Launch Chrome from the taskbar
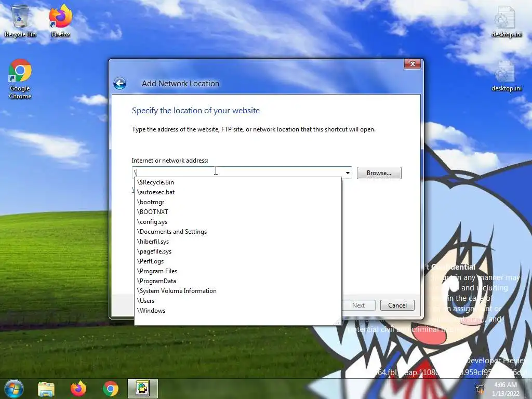Screen dimensions: 532x399 coord(111,389)
